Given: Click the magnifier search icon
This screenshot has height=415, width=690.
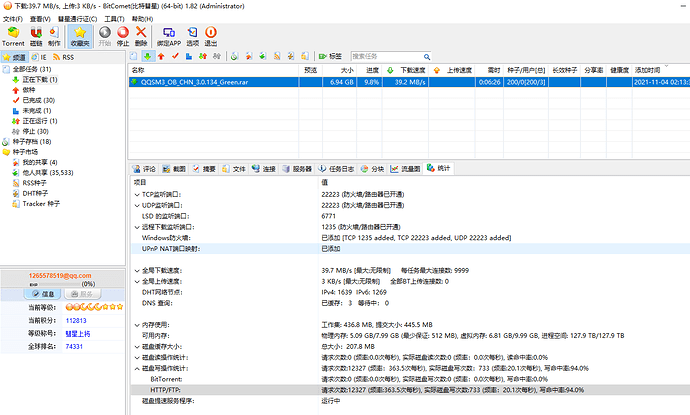Looking at the screenshot, I should tap(426, 57).
